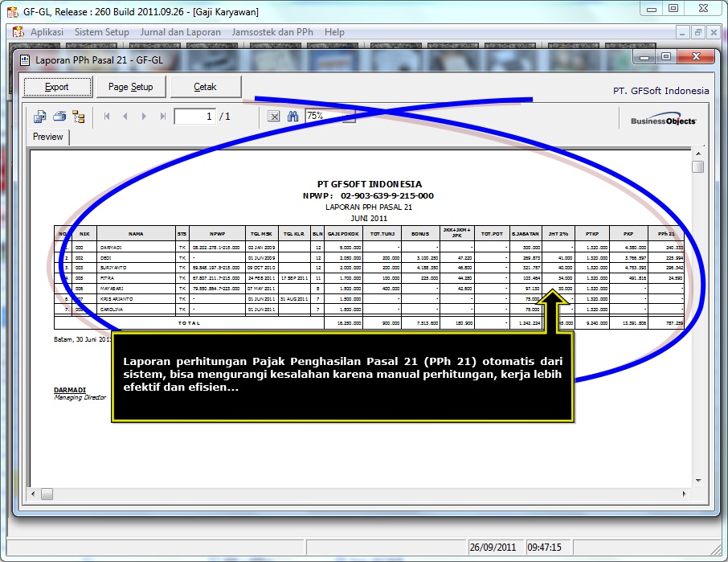The image size is (728, 562).
Task: Click the 02 JAN 2009 date cell
Action: [261, 248]
